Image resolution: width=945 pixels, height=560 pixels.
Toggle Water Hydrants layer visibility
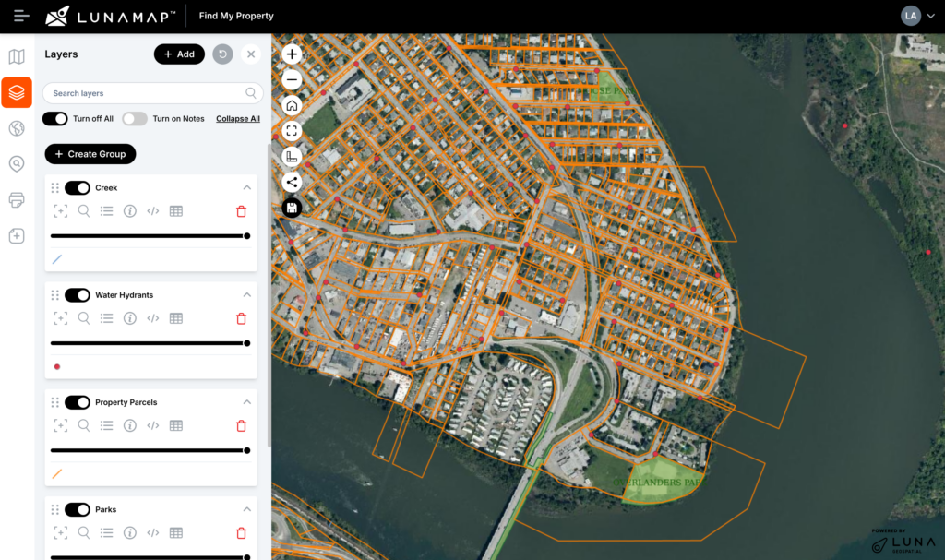pos(78,295)
